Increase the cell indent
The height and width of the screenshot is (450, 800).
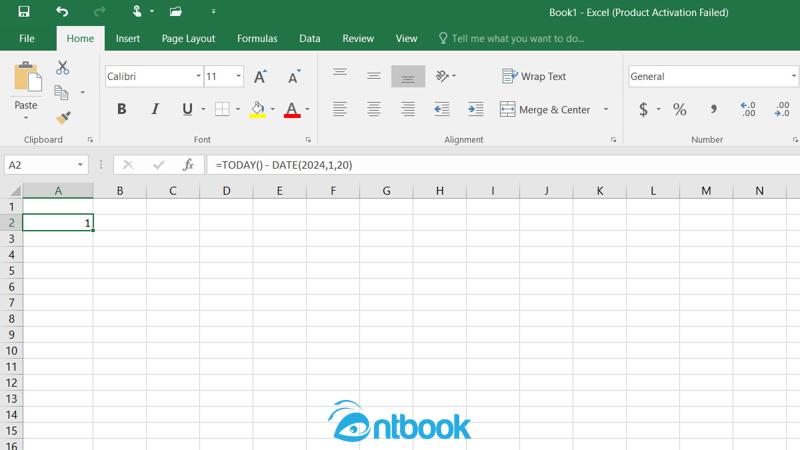(x=476, y=109)
